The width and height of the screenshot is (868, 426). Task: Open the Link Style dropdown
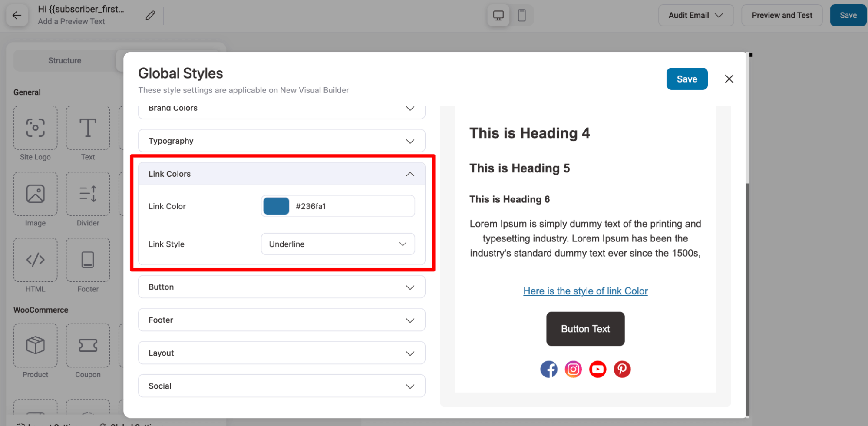tap(337, 244)
